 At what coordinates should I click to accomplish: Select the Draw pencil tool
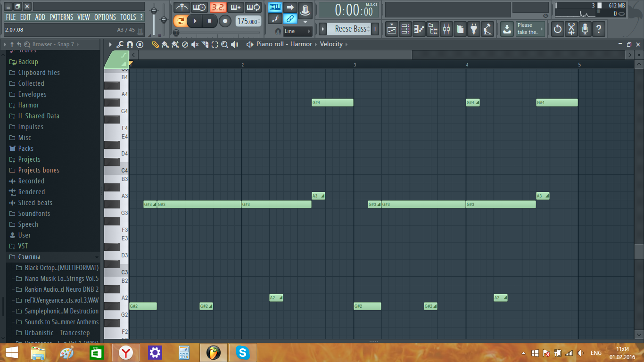[155, 44]
